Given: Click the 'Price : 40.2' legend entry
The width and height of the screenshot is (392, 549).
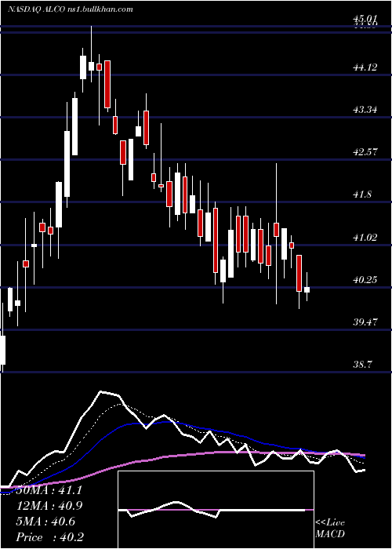Looking at the screenshot, I should (x=49, y=537).
